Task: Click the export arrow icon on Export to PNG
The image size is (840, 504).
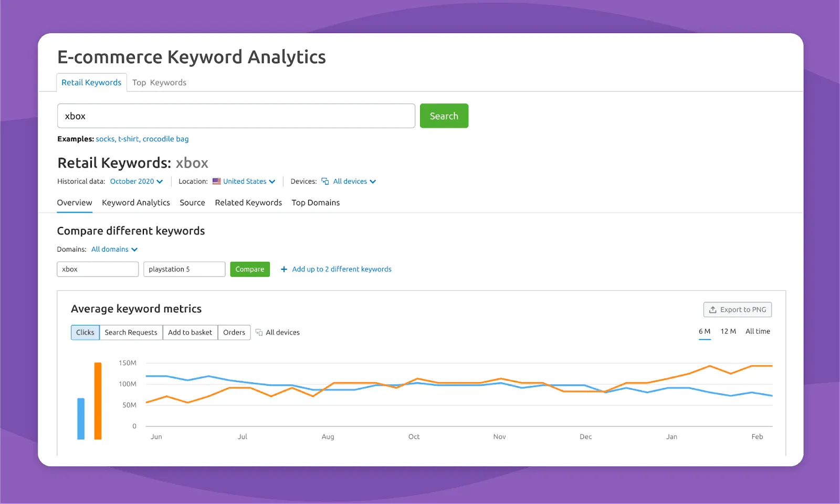Action: [713, 309]
